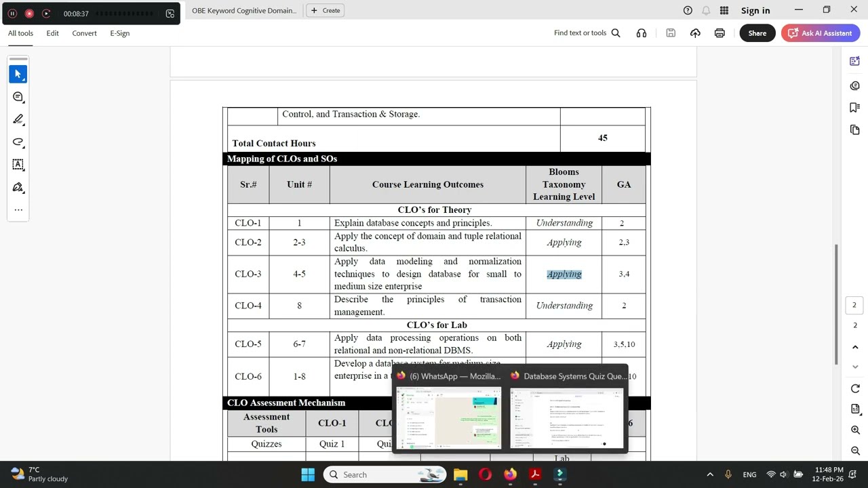Click the current page number box
868x488 pixels.
(x=854, y=305)
